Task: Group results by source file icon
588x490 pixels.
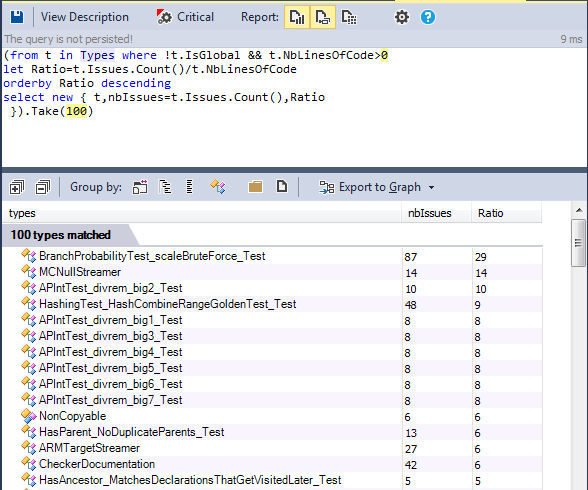Action: click(x=282, y=187)
